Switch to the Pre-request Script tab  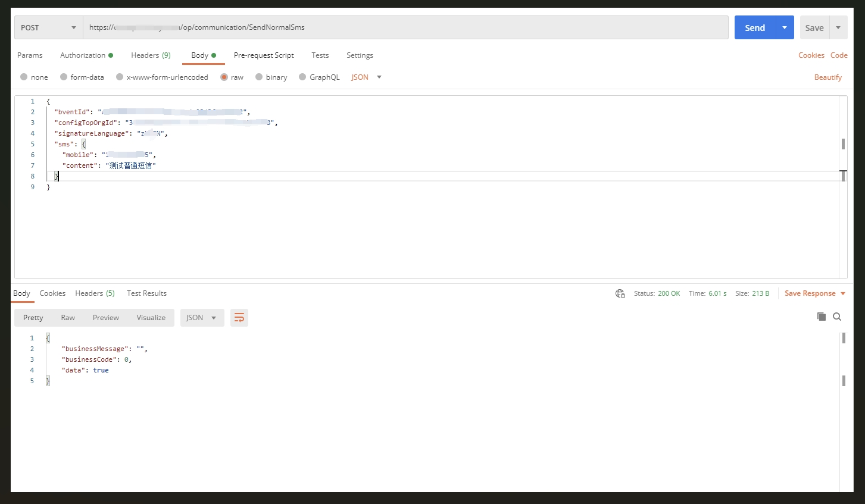point(264,55)
